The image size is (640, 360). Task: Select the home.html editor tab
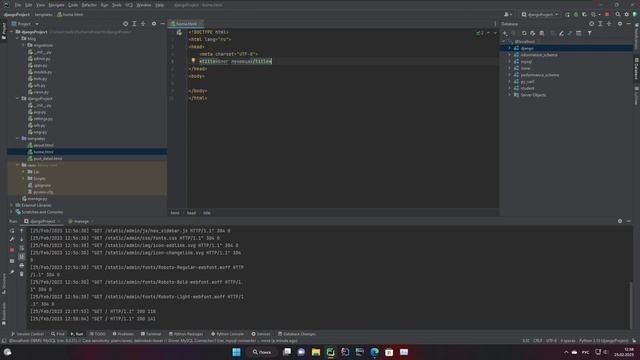[x=186, y=24]
